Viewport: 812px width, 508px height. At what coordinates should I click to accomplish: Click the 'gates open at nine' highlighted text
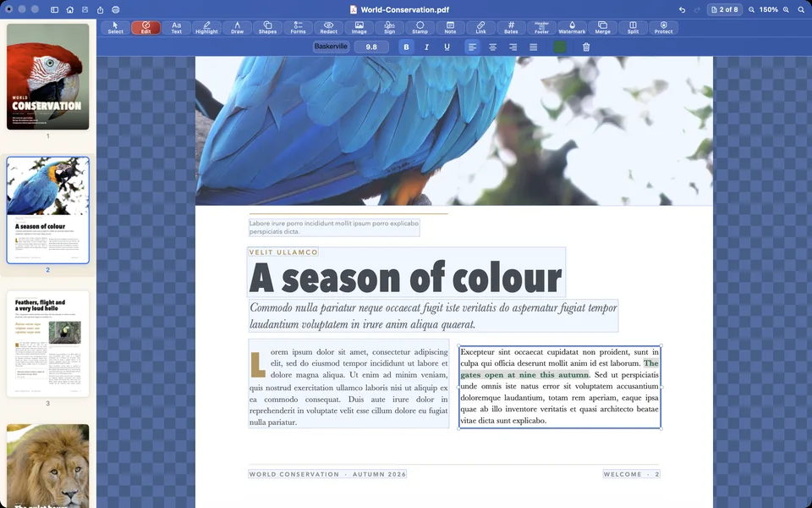[524, 375]
